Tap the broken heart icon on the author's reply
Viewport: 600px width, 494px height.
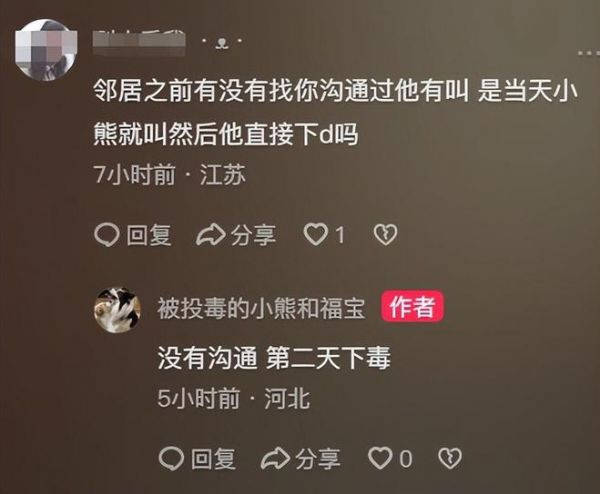[x=450, y=458]
